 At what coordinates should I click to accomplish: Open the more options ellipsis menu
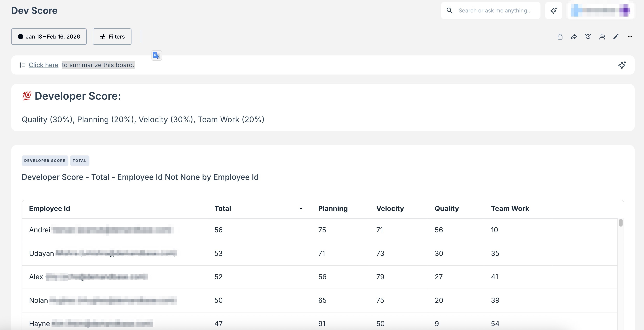(630, 37)
